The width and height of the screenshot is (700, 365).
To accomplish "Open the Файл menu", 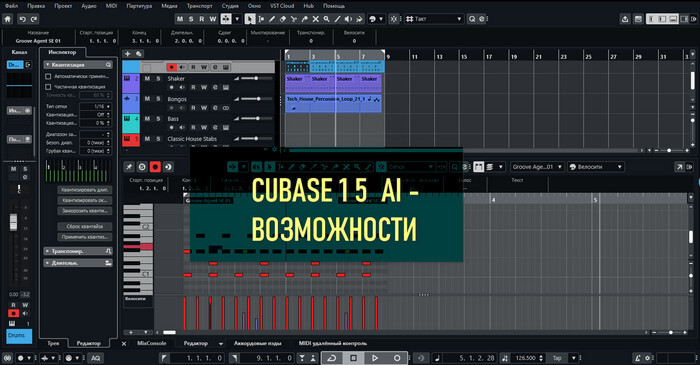I will pyautogui.click(x=12, y=6).
